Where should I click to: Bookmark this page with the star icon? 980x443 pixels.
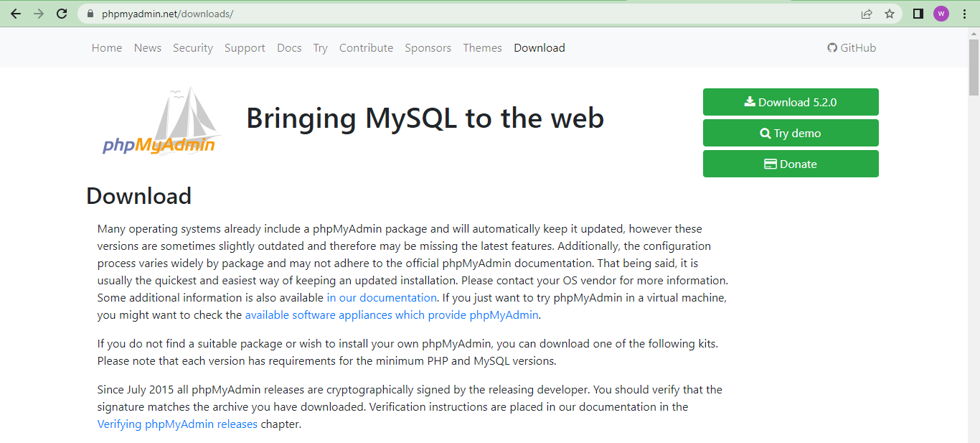tap(890, 14)
